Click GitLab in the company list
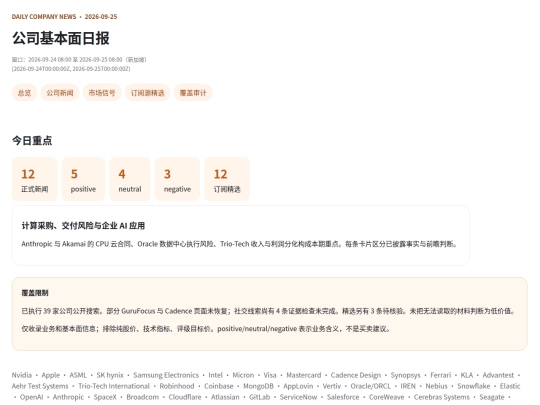Viewport: 540px width, 405px height. pos(260,397)
